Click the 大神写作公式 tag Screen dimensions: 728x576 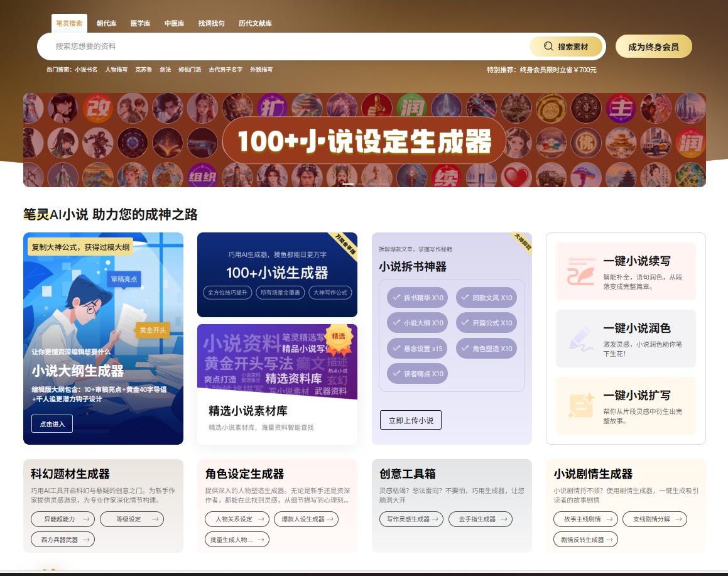pos(330,293)
